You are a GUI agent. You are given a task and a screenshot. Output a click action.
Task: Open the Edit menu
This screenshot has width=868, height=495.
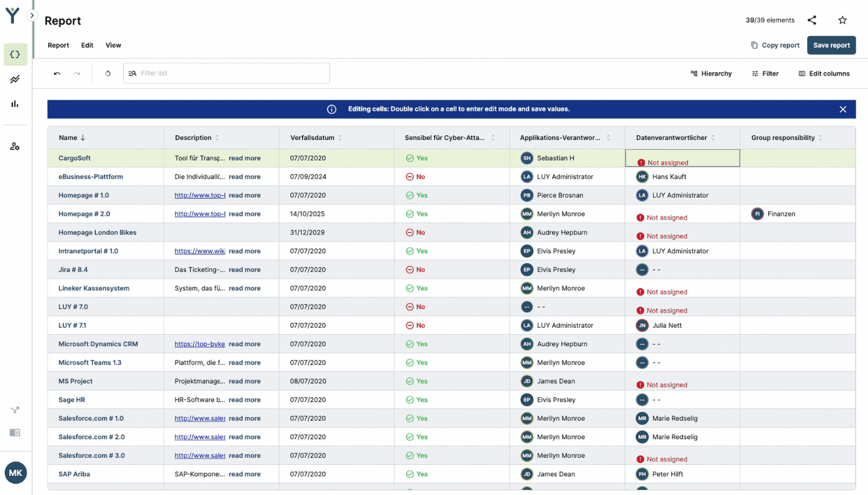[x=87, y=45]
